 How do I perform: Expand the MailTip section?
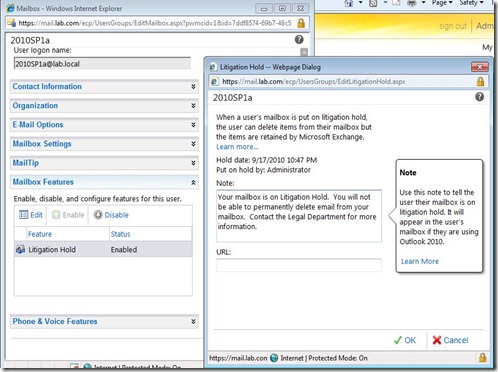point(104,163)
